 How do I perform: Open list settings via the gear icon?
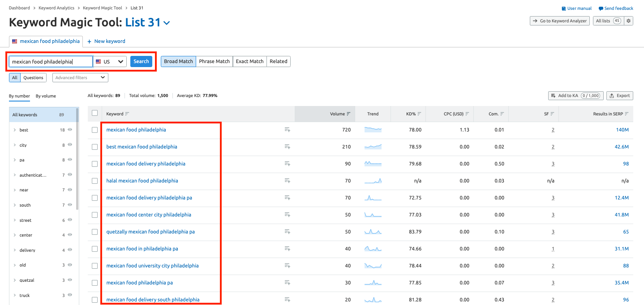point(628,21)
